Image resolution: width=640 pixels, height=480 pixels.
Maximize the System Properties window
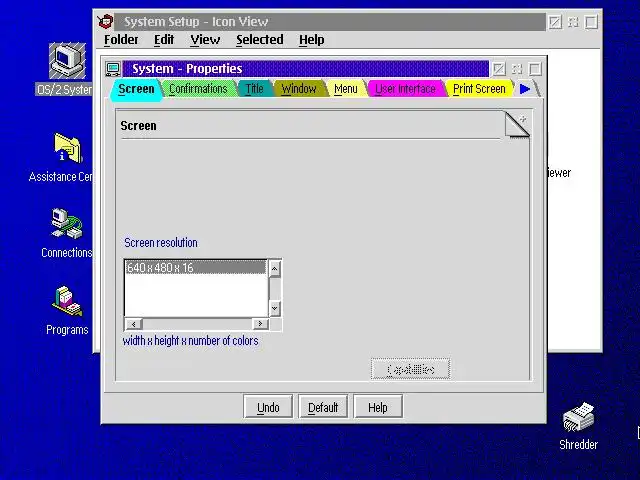click(535, 69)
